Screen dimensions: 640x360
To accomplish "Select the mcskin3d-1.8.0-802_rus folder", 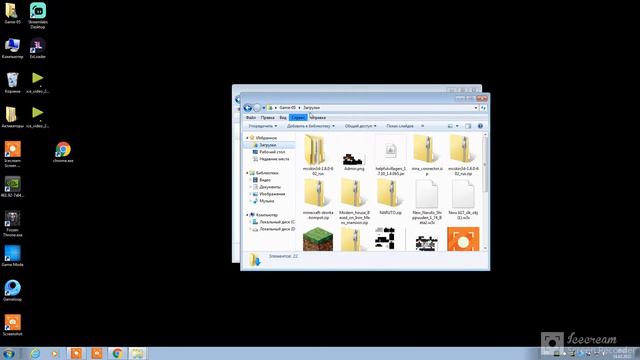I will [318, 156].
